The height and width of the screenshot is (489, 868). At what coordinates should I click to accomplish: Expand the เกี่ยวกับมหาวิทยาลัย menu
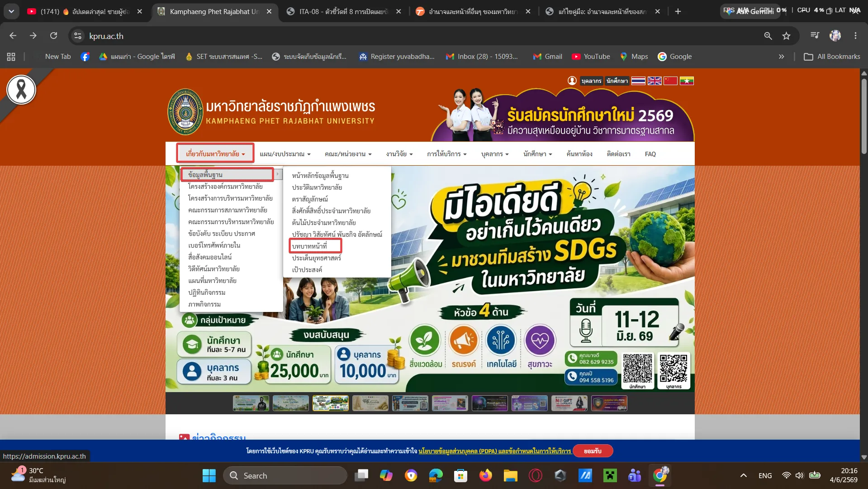tap(215, 154)
